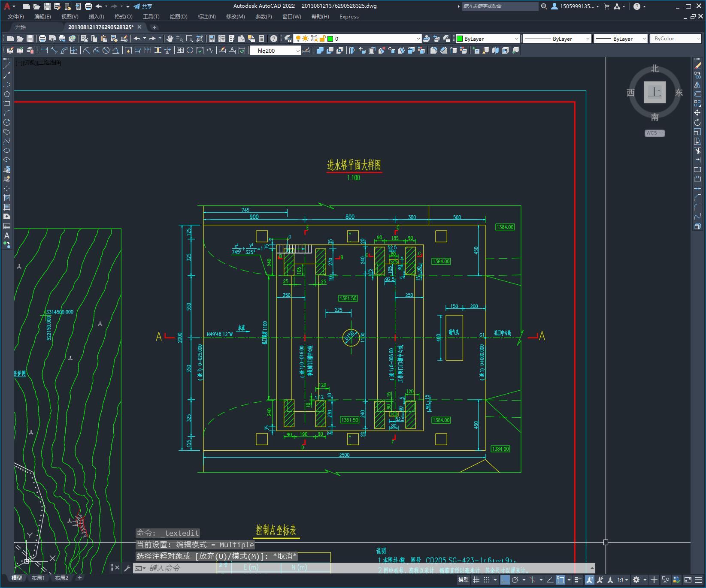Screen dimensions: 706x588
Task: Open the ByLayer color control dropdown
Action: tap(487, 39)
